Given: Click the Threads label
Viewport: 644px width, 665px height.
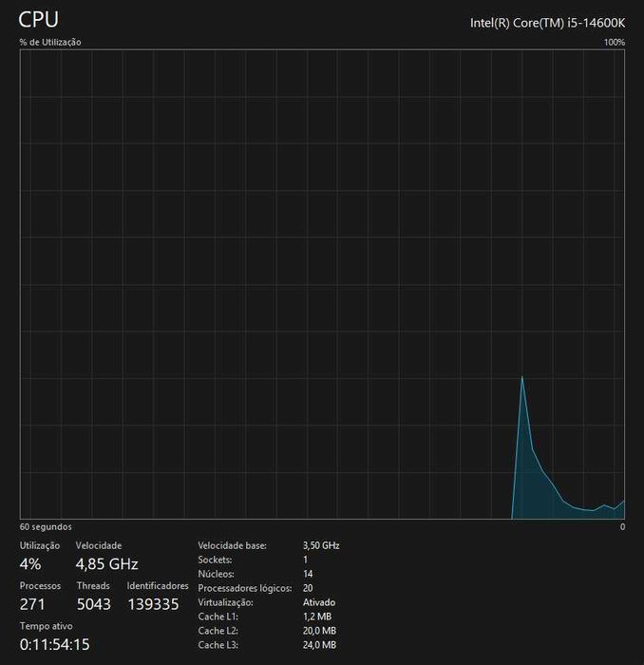Looking at the screenshot, I should point(93,586).
